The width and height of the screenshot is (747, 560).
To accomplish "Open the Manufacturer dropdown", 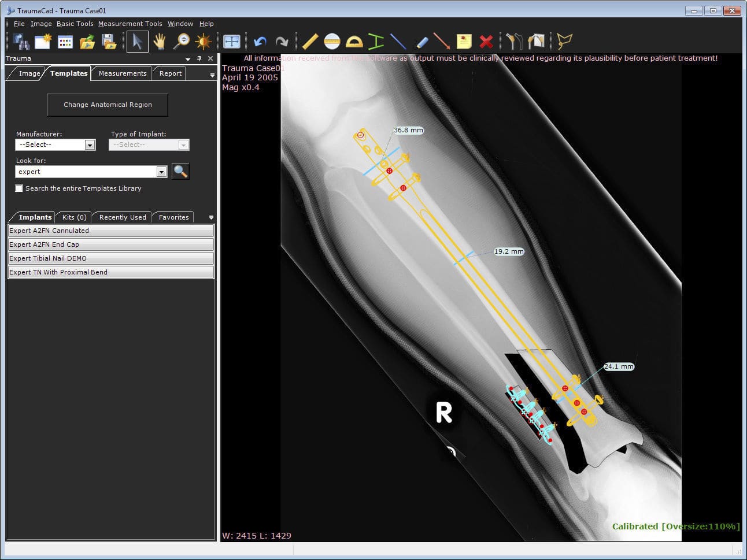I will [90, 145].
